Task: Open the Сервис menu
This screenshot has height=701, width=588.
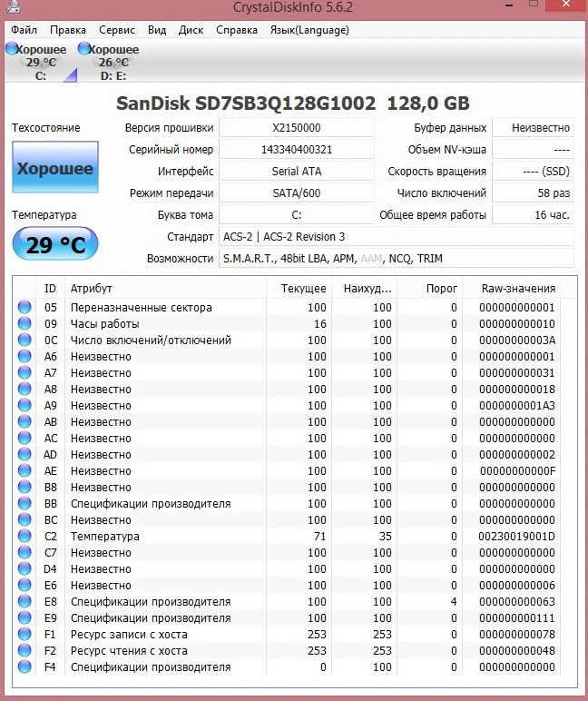Action: click(x=117, y=30)
